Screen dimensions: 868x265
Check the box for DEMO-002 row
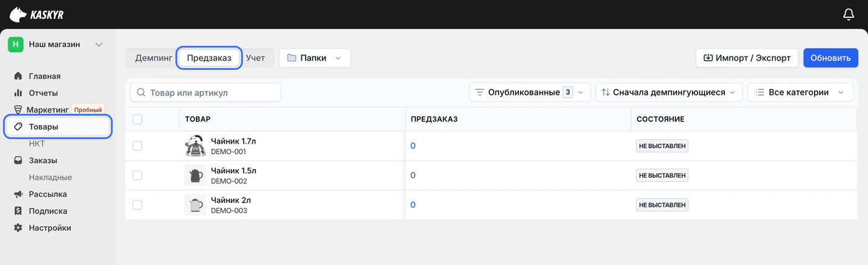click(138, 175)
